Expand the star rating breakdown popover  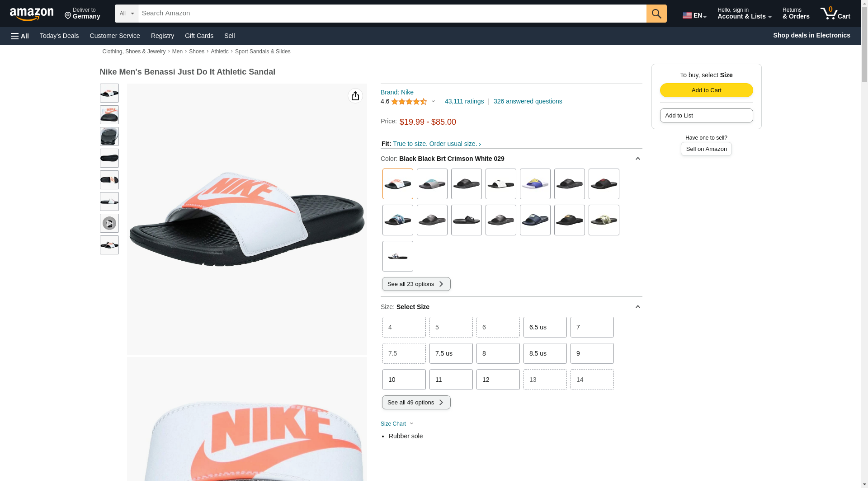(x=433, y=102)
